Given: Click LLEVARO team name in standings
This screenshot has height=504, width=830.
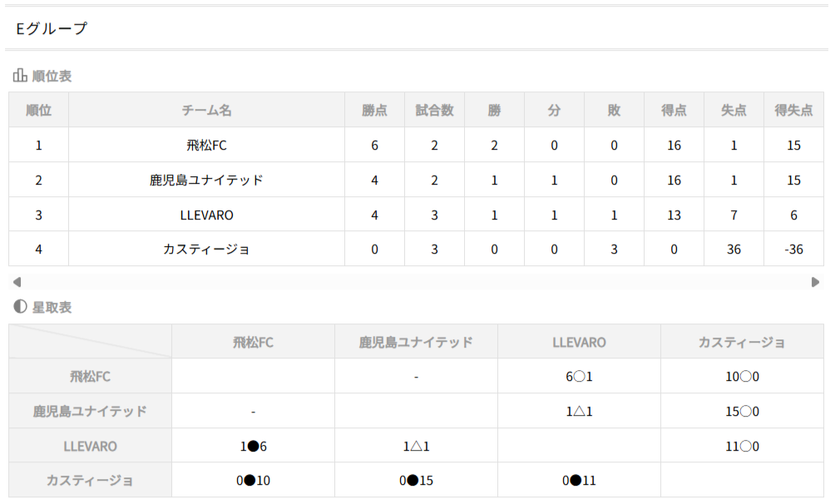Looking at the screenshot, I should (206, 215).
